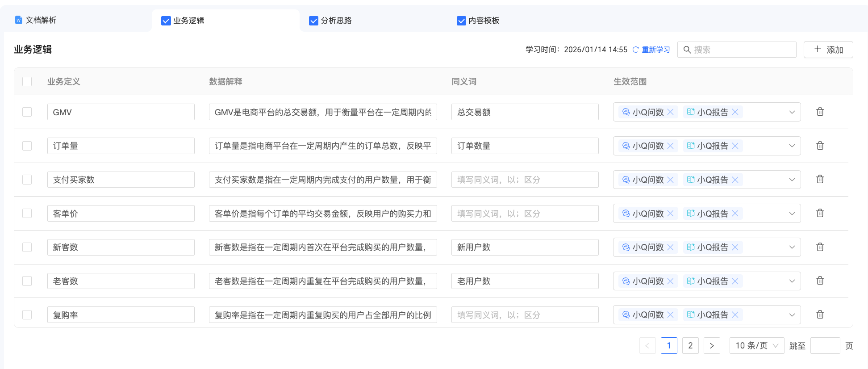Viewport: 868px width, 369px height.
Task: Remove 小Q报告 tag from 支付买家数 row
Action: tap(735, 180)
